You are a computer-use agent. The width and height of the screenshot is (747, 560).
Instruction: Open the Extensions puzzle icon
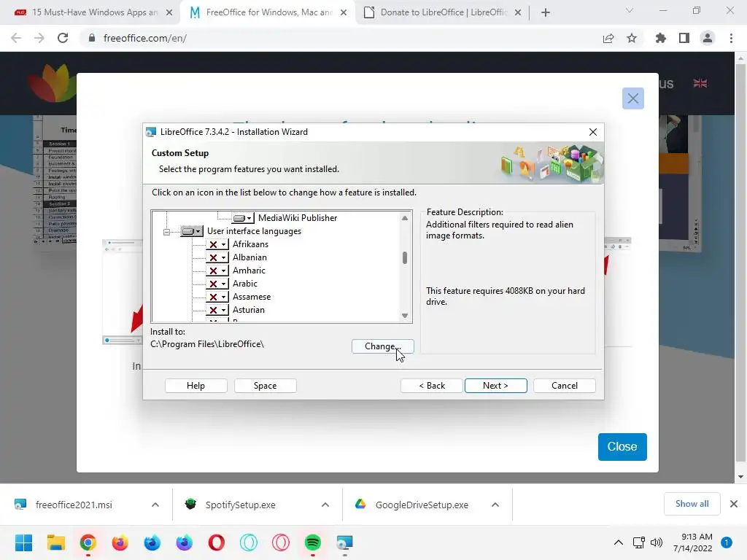(660, 38)
